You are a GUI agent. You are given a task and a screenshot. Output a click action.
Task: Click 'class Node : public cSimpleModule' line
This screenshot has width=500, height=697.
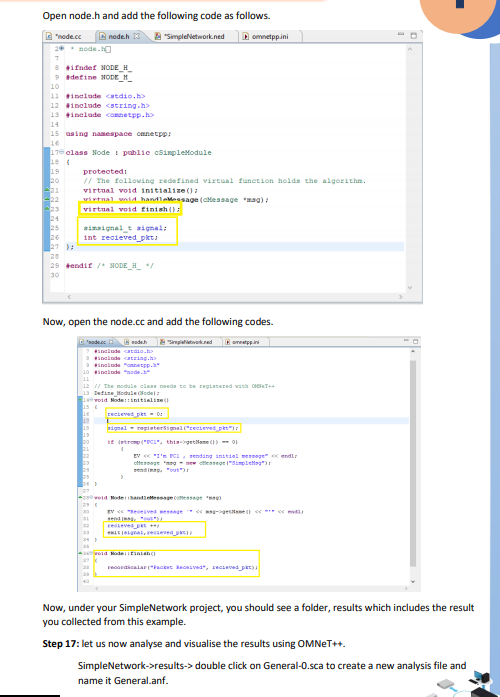(x=139, y=152)
